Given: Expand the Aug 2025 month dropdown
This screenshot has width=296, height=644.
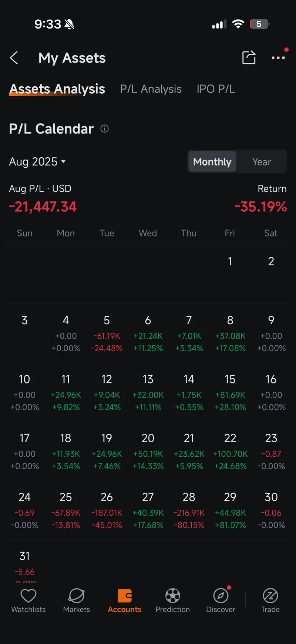Looking at the screenshot, I should pyautogui.click(x=37, y=162).
